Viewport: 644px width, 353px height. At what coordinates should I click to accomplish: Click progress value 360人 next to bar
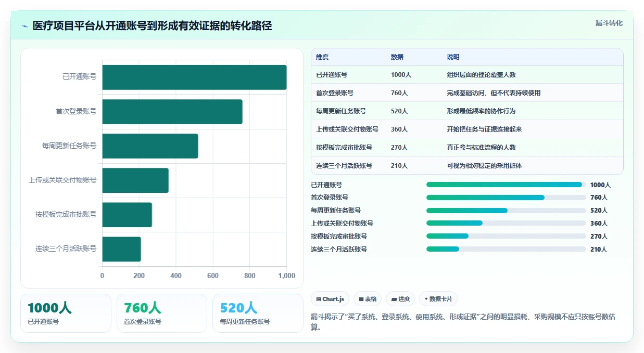(x=599, y=224)
